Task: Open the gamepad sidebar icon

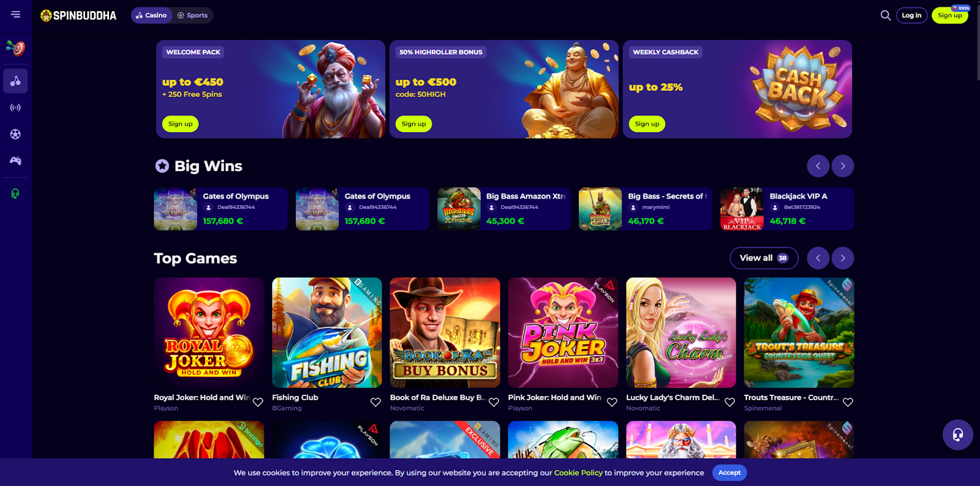Action: (15, 161)
